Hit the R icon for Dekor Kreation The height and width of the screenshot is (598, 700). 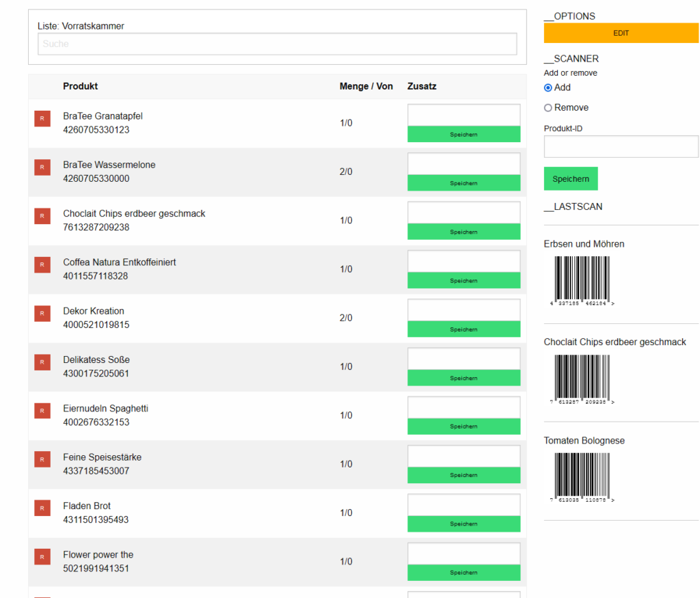(42, 314)
